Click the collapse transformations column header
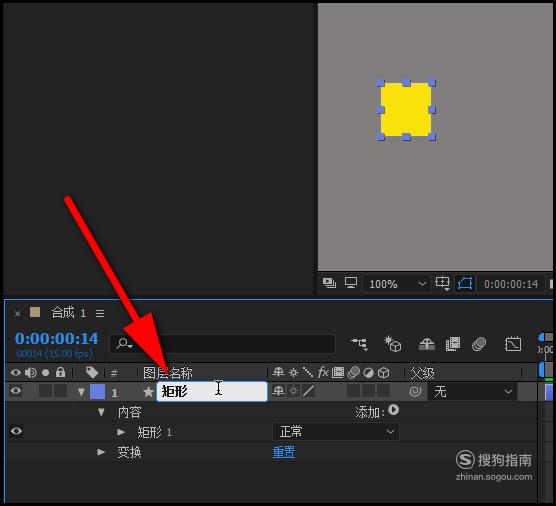The height and width of the screenshot is (506, 556). (293, 373)
